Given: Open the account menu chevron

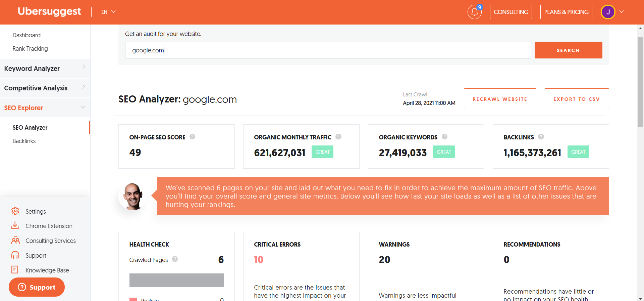Looking at the screenshot, I should [x=622, y=12].
